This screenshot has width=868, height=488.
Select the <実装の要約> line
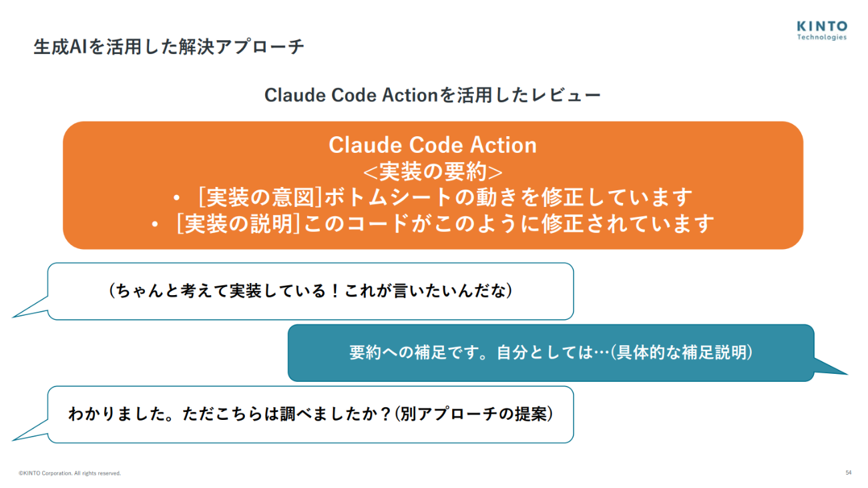click(432, 172)
